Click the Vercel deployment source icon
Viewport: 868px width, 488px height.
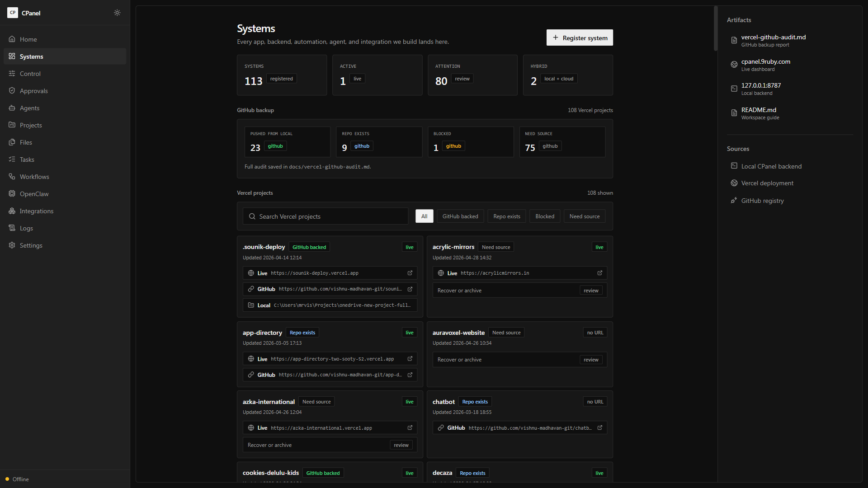(734, 183)
